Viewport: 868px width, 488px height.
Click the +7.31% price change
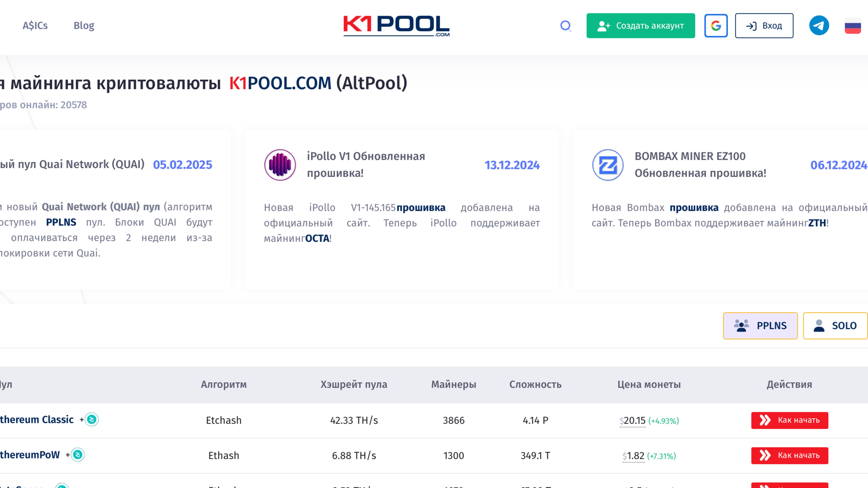[661, 457]
